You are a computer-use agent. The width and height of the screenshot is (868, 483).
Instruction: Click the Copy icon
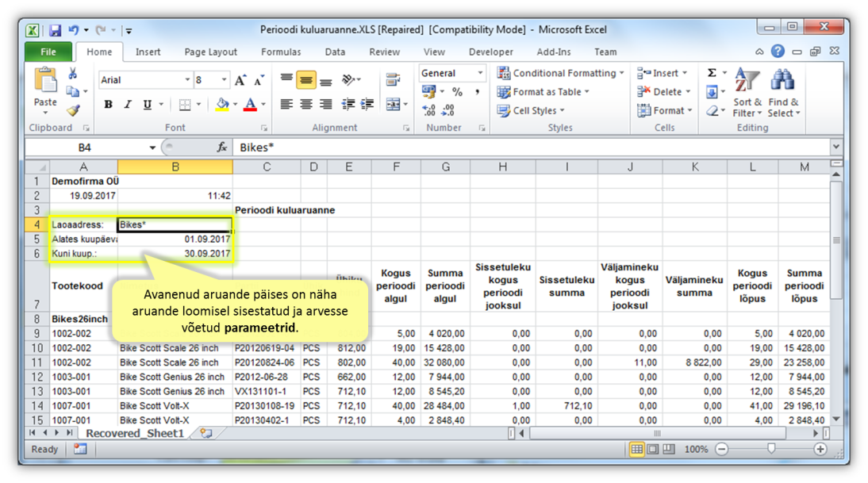pos(72,92)
